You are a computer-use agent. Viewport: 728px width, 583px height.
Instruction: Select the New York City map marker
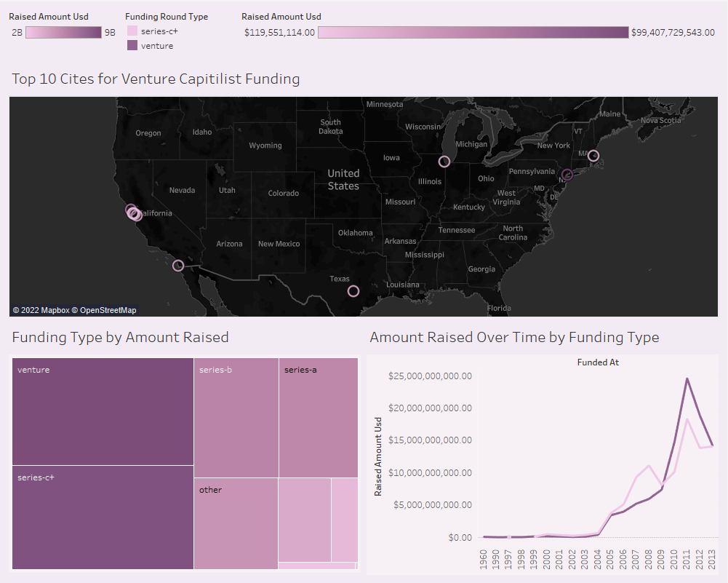(x=568, y=175)
